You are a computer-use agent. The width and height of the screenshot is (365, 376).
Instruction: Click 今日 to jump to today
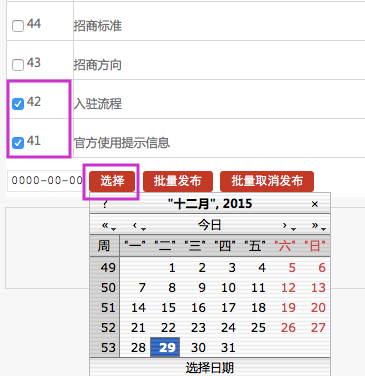pos(210,225)
